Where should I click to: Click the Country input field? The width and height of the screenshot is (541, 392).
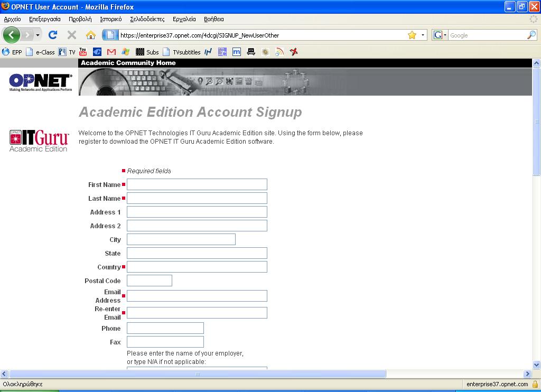[197, 267]
